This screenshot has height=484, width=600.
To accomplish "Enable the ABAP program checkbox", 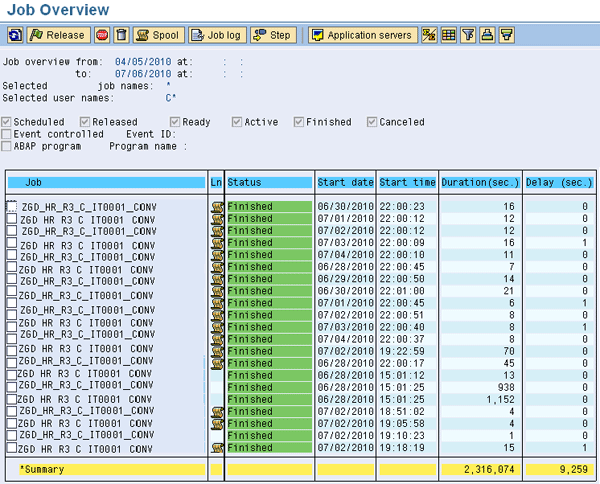I will click(7, 145).
